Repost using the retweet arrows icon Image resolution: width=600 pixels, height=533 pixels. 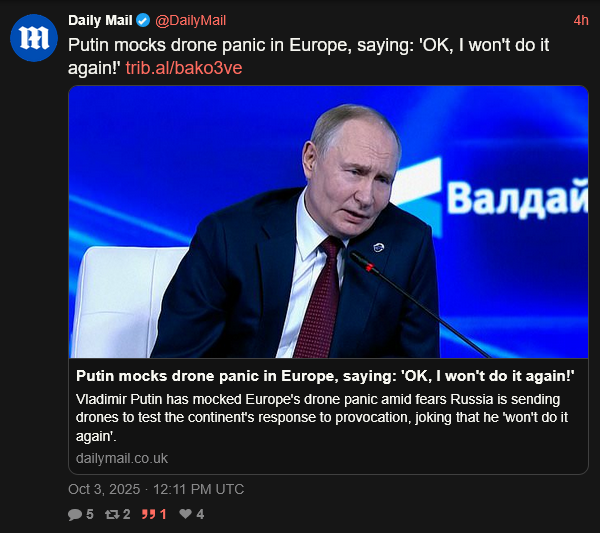pos(112,515)
